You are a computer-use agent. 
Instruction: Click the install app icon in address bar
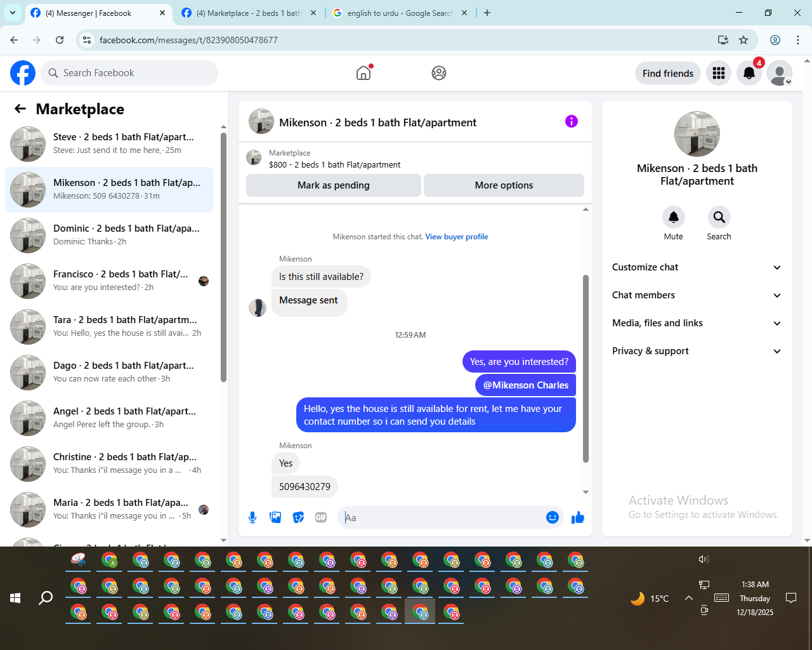click(x=723, y=40)
